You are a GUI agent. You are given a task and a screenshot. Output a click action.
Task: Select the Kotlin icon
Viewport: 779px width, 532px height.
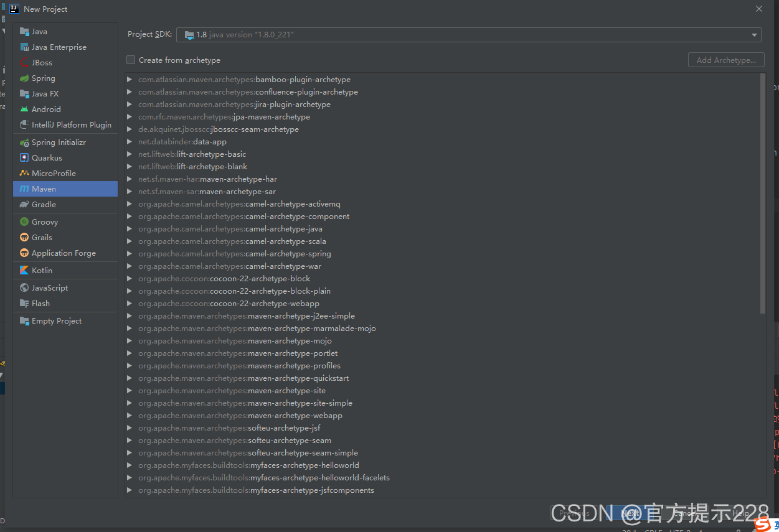(24, 271)
